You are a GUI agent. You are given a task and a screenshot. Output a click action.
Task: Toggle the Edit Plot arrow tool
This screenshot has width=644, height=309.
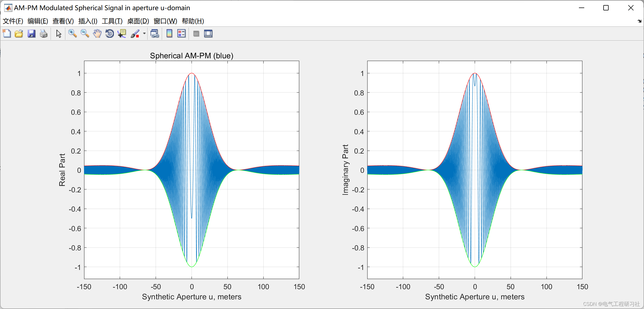[x=59, y=34]
